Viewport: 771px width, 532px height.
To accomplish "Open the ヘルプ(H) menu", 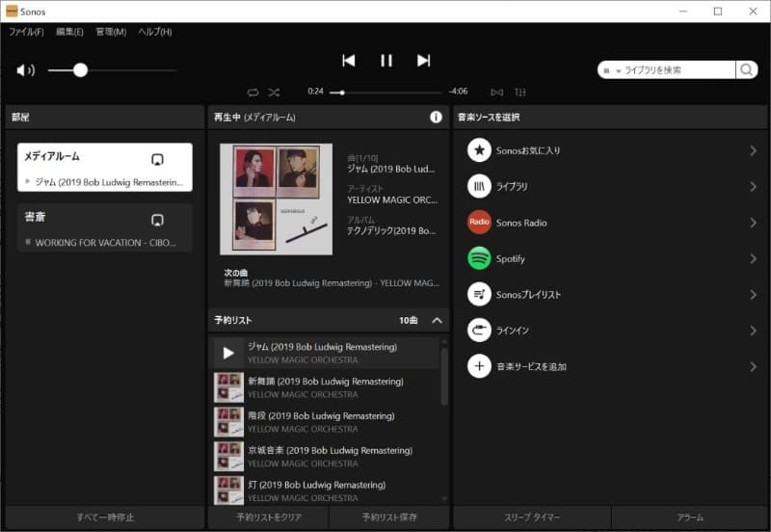I will pyautogui.click(x=155, y=32).
